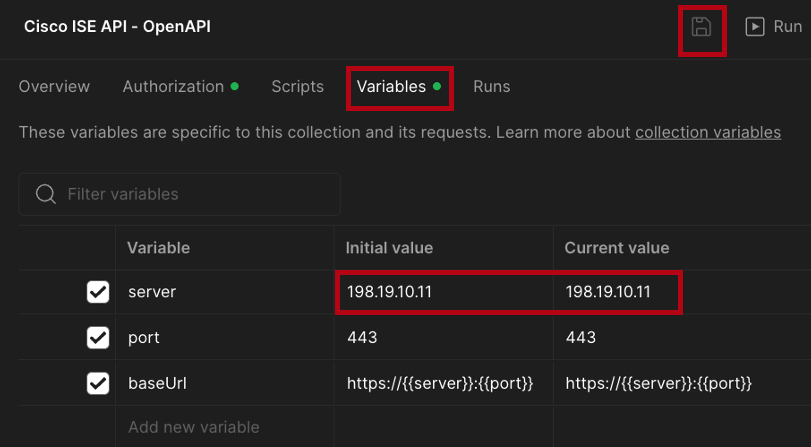
Task: Edit baseUrl current value cell
Action: [x=682, y=383]
